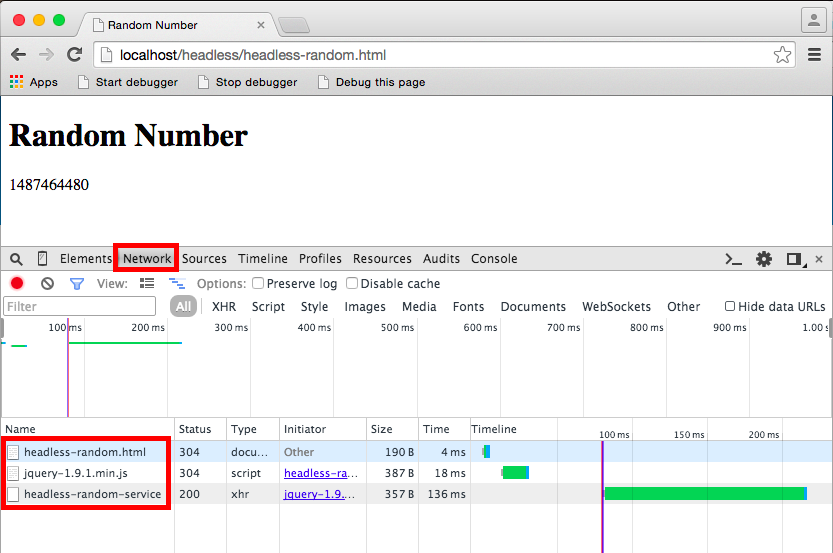The height and width of the screenshot is (553, 833).
Task: Open the Chrome hamburger menu
Action: click(814, 55)
